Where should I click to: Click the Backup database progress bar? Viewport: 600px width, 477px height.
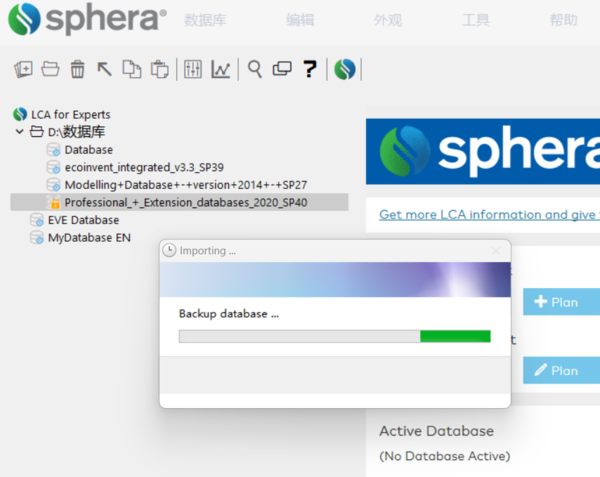(334, 336)
